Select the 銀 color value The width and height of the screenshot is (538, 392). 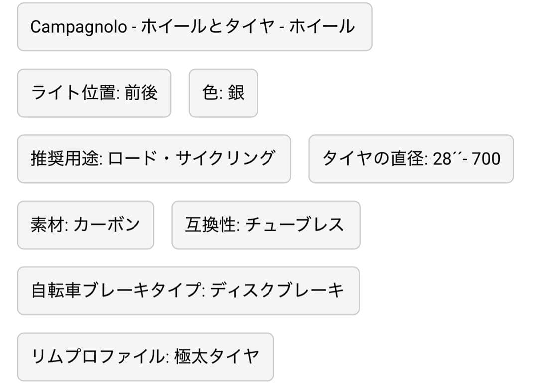(x=236, y=93)
